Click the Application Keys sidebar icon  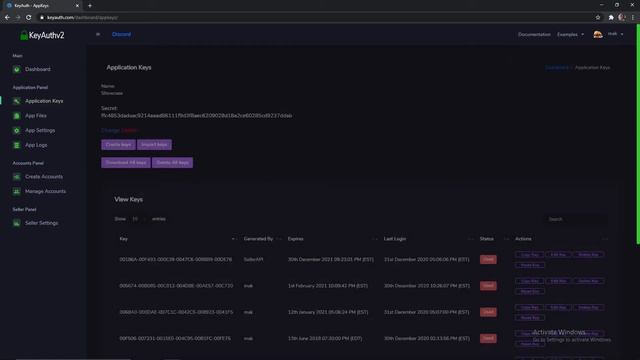coord(16,101)
